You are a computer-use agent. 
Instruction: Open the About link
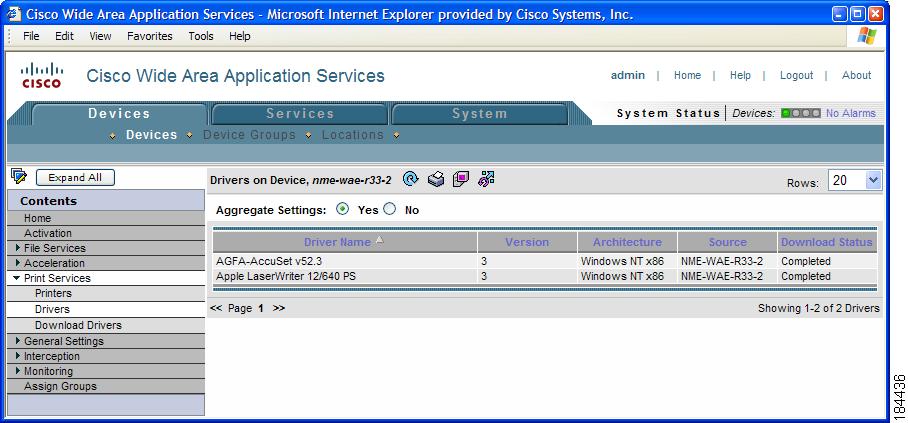(856, 75)
